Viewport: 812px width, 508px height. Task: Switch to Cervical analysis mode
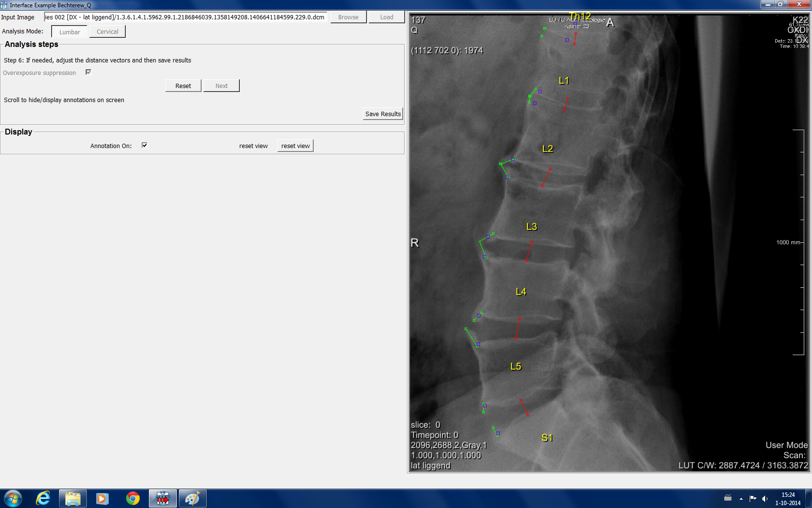107,32
